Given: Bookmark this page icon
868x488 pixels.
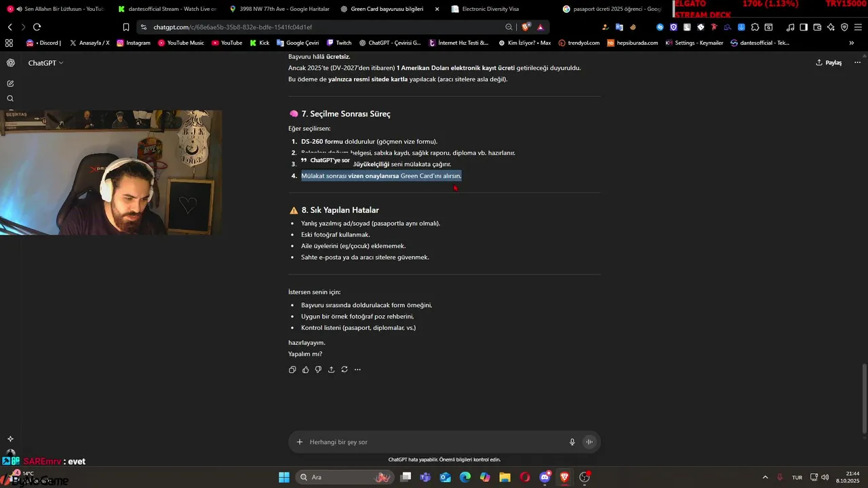Looking at the screenshot, I should (126, 27).
